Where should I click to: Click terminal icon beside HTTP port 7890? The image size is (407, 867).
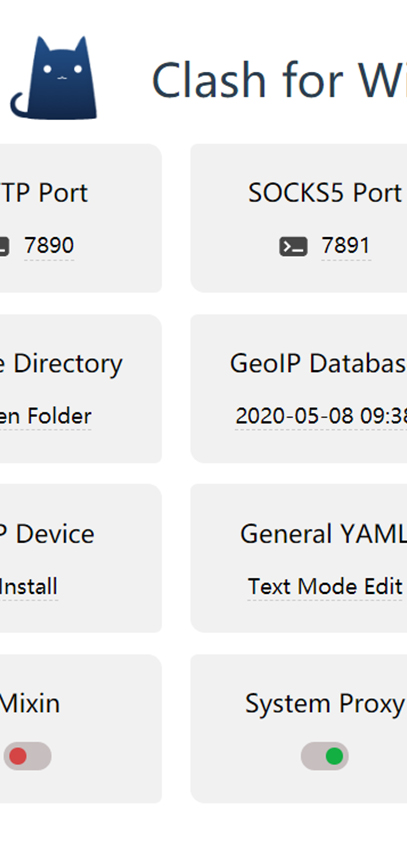click(4, 246)
